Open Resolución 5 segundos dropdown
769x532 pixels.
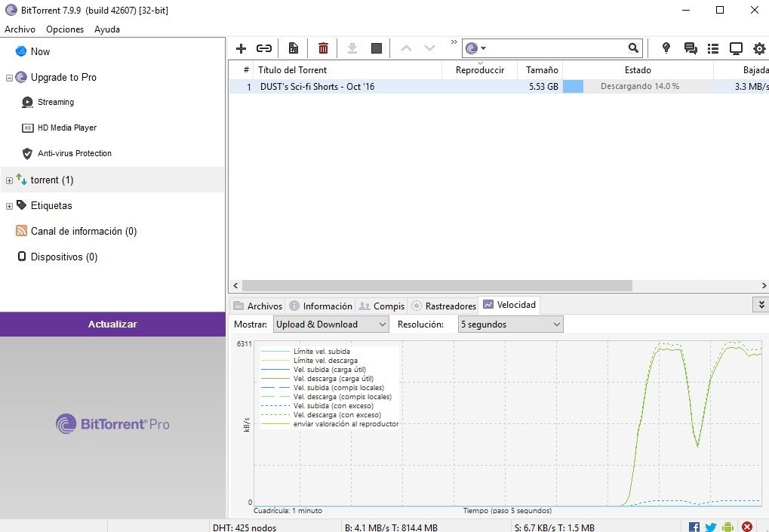[511, 324]
